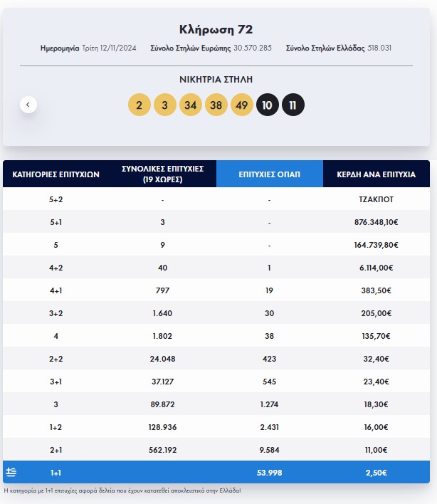Click total wins value 1.640
Image resolution: width=437 pixels, height=504 pixels.
162,313
